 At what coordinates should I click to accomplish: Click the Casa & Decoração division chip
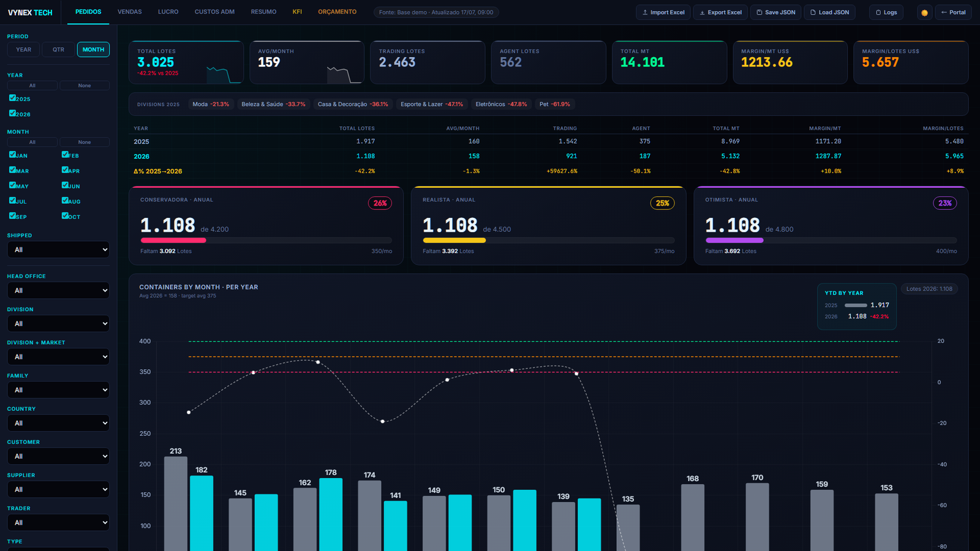pyautogui.click(x=353, y=104)
